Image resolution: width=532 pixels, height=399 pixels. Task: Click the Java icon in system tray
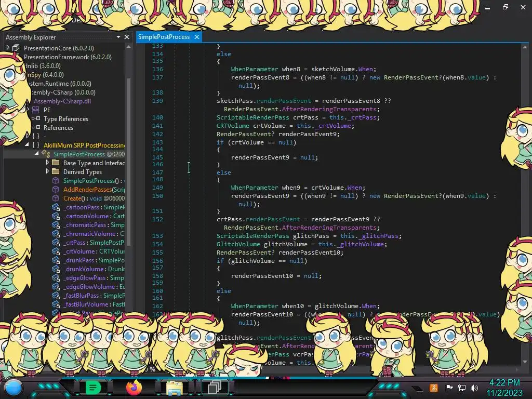coord(434,388)
